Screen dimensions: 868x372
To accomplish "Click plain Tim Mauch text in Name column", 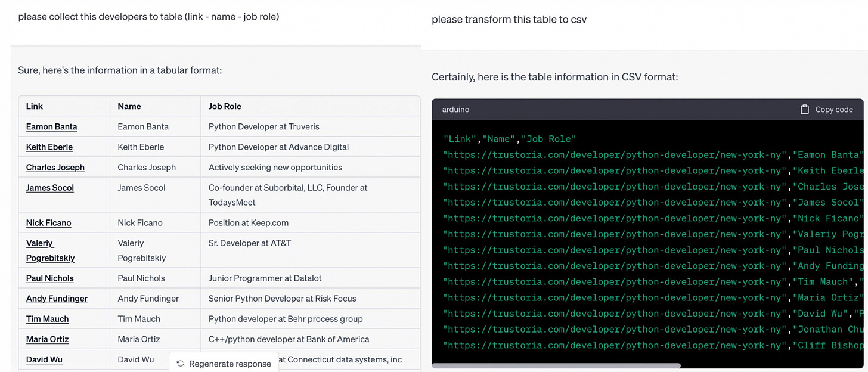I will coord(139,318).
